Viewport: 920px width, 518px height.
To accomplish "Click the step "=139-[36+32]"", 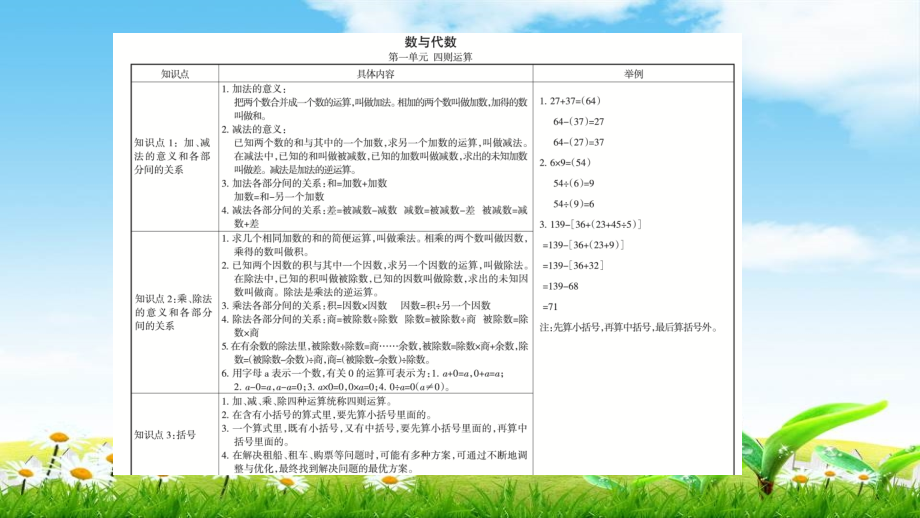I will coord(573,265).
